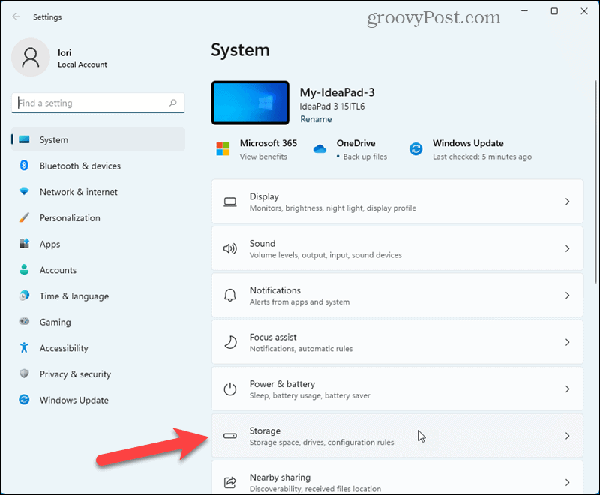This screenshot has width=600, height=495.
Task: Open Power & battery via its chevron
Action: coord(567,389)
